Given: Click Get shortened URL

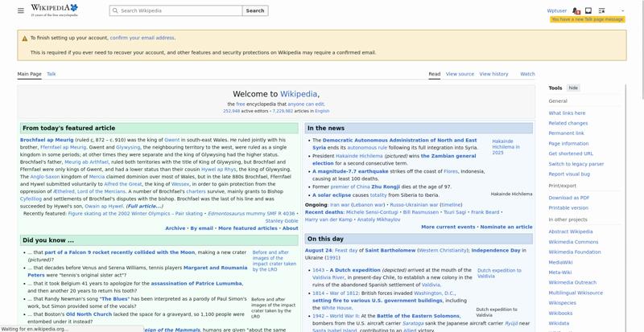Looking at the screenshot, I should [571, 154].
